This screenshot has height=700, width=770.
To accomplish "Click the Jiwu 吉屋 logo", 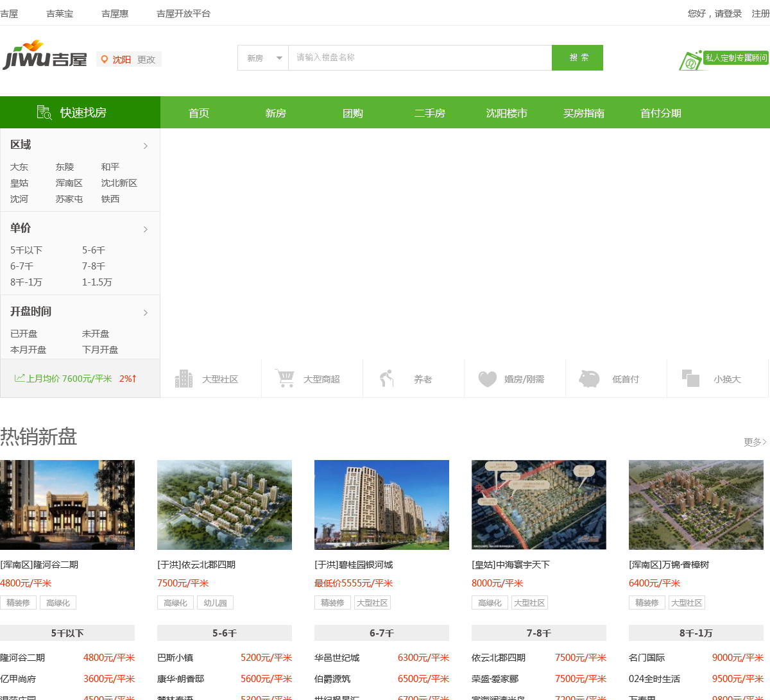I will 44,55.
